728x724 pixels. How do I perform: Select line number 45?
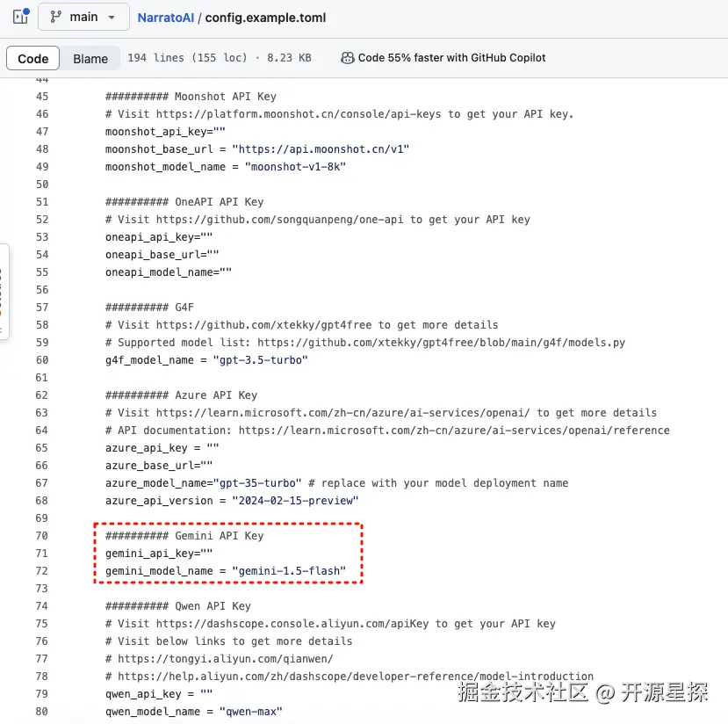[x=42, y=97]
